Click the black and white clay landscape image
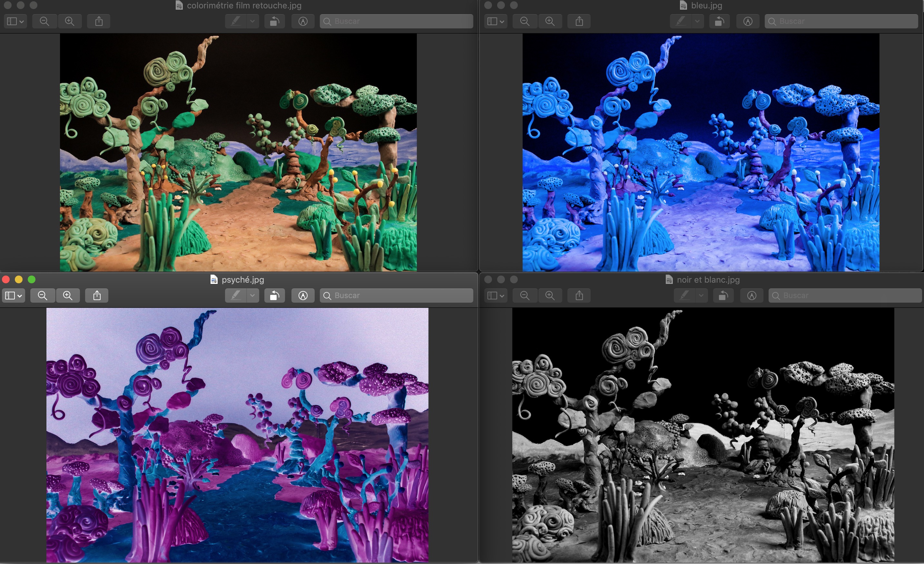This screenshot has height=564, width=924. (x=703, y=435)
